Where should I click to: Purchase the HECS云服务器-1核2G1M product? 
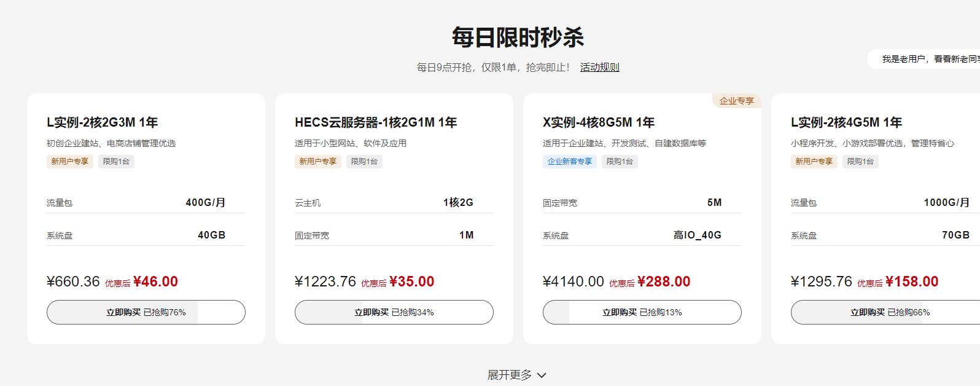[x=394, y=312]
